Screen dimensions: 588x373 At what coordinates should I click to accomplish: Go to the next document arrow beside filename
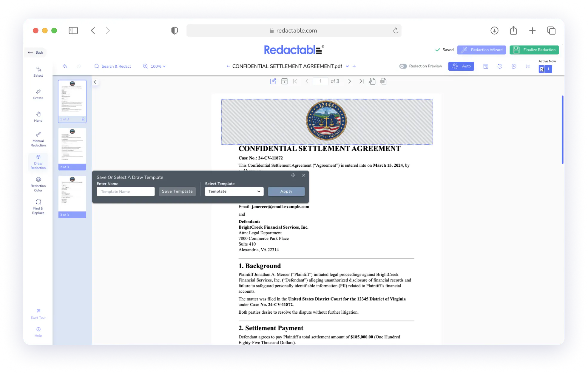[x=354, y=66]
